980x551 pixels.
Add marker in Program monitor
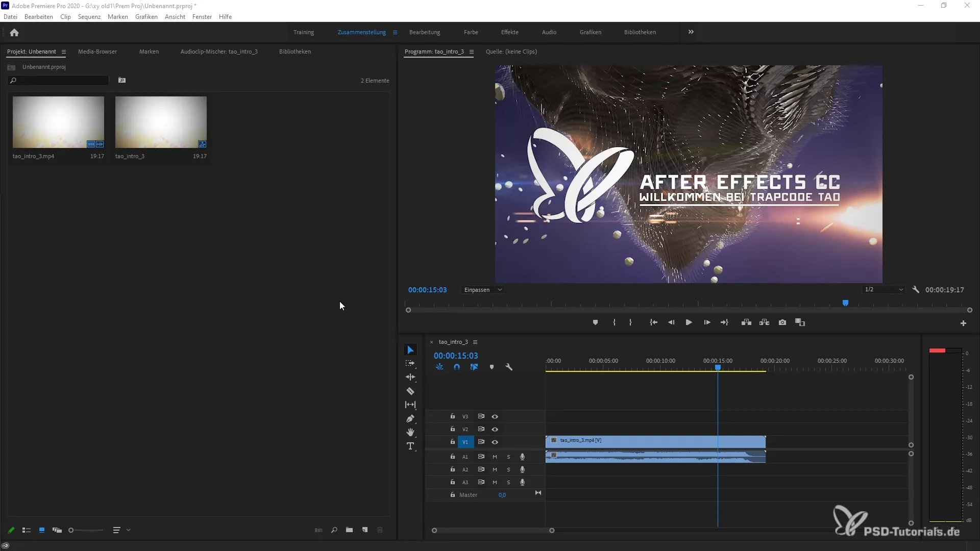595,322
